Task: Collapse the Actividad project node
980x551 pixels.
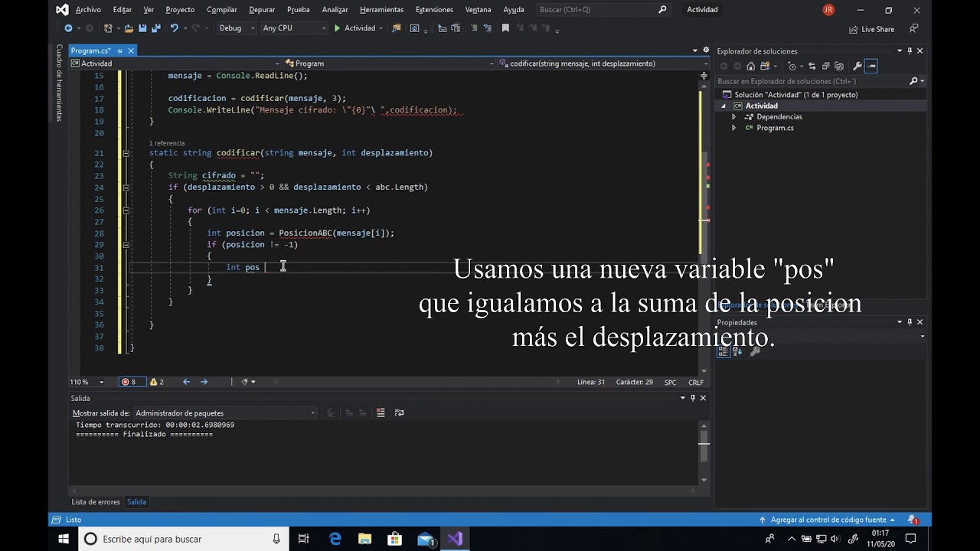Action: pyautogui.click(x=723, y=106)
